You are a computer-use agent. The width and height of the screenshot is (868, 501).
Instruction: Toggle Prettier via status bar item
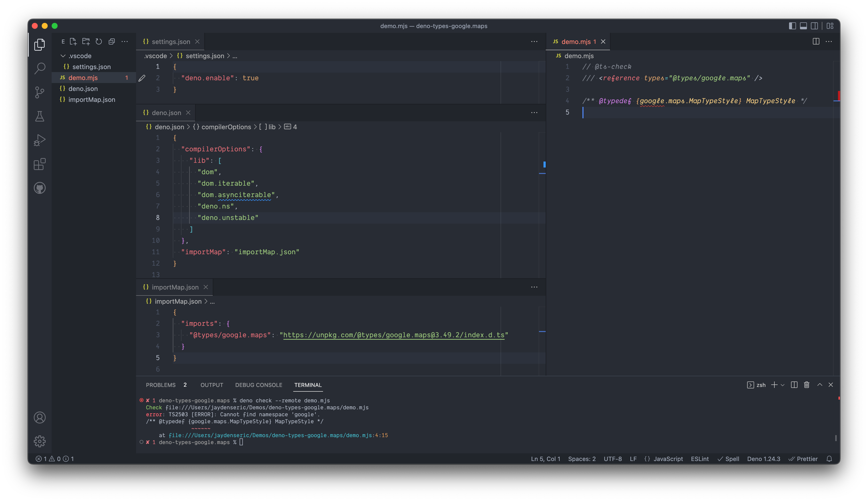803,459
